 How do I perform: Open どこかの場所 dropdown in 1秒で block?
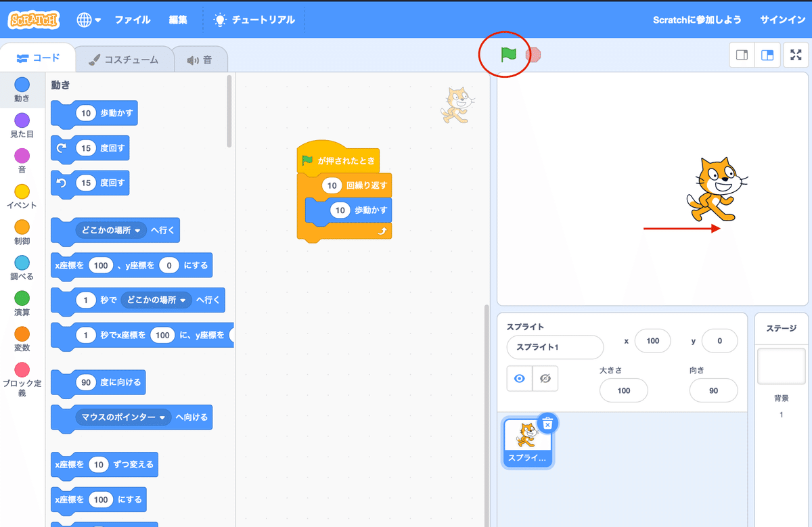coord(156,300)
